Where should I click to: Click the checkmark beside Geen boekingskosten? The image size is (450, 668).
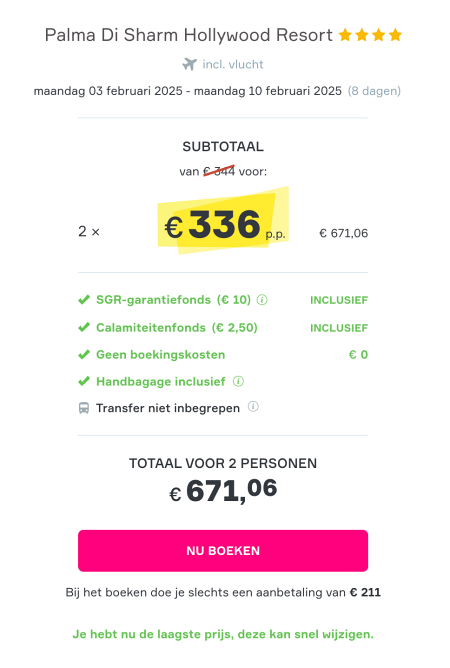(x=84, y=354)
